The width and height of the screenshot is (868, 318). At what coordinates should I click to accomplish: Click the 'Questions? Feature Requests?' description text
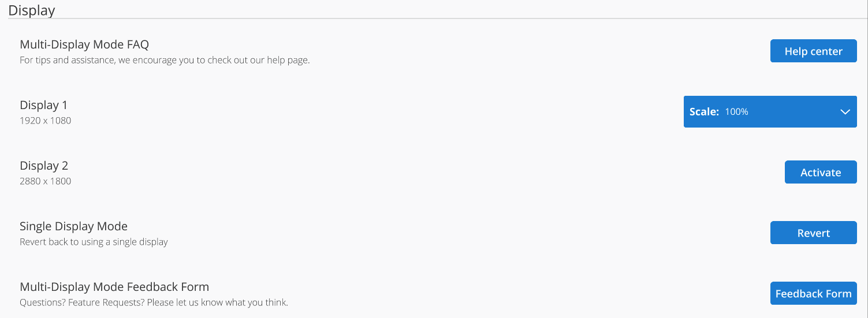pos(154,302)
